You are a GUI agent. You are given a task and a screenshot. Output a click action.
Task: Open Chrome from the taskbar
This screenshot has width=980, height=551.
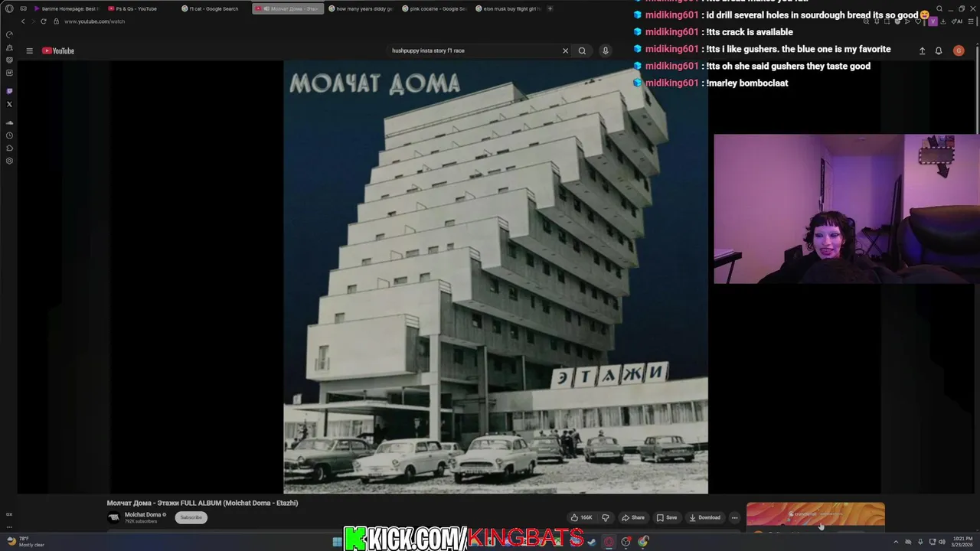coord(643,541)
